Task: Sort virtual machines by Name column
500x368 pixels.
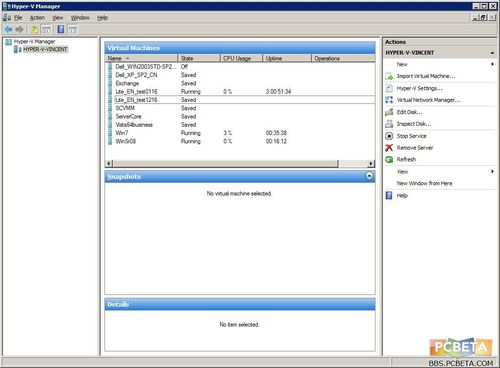Action: (x=141, y=58)
